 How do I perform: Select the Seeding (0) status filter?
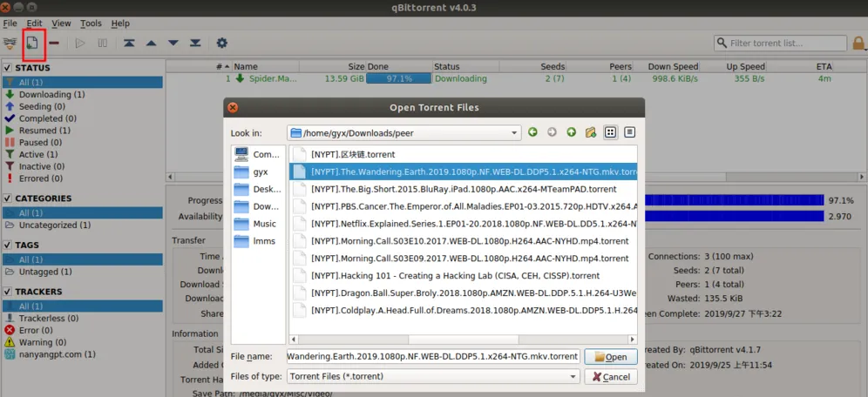click(83, 106)
